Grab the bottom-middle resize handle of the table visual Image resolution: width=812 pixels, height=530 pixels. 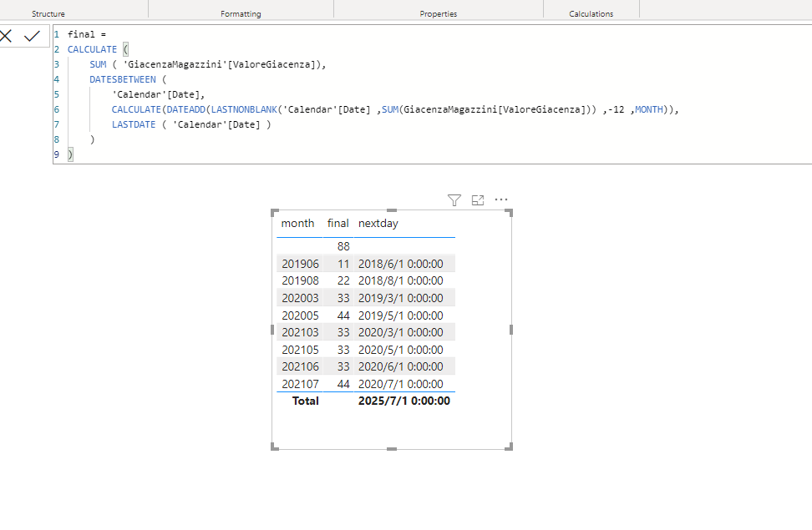tap(392, 449)
